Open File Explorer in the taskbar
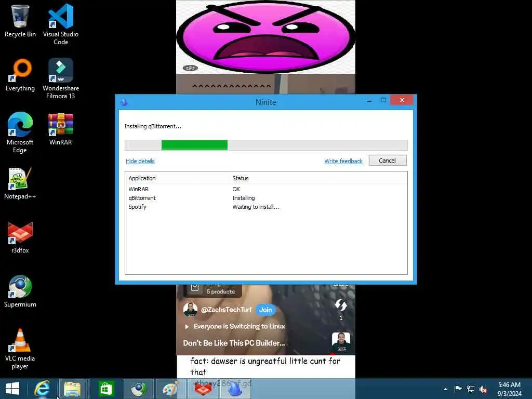Screen dimensions: 532x399 [74, 389]
